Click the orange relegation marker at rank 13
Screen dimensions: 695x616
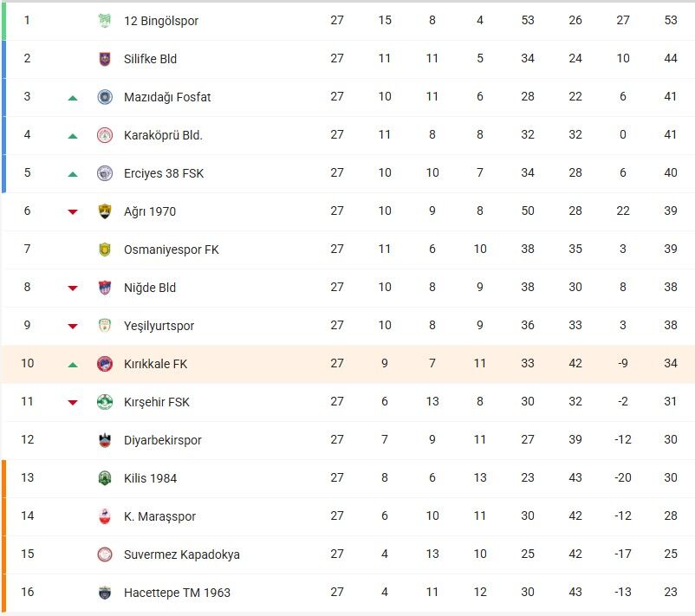[3, 478]
